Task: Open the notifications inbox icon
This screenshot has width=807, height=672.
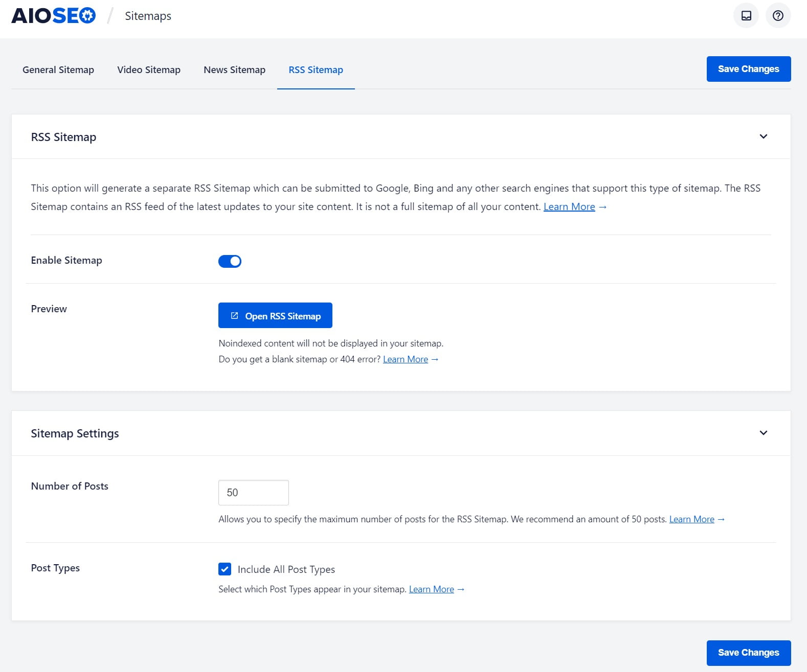Action: (746, 16)
